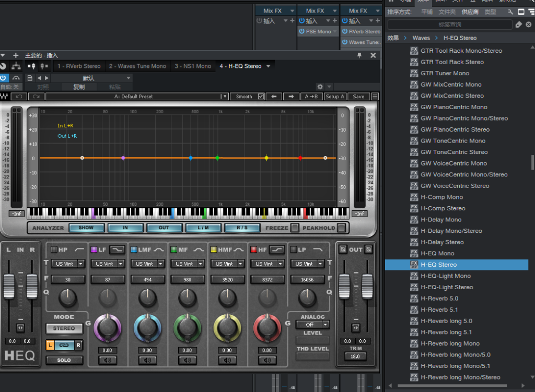Screen dimensions: 535x392
Task: Sort browser by 文件夹
Action: pyautogui.click(x=447, y=12)
